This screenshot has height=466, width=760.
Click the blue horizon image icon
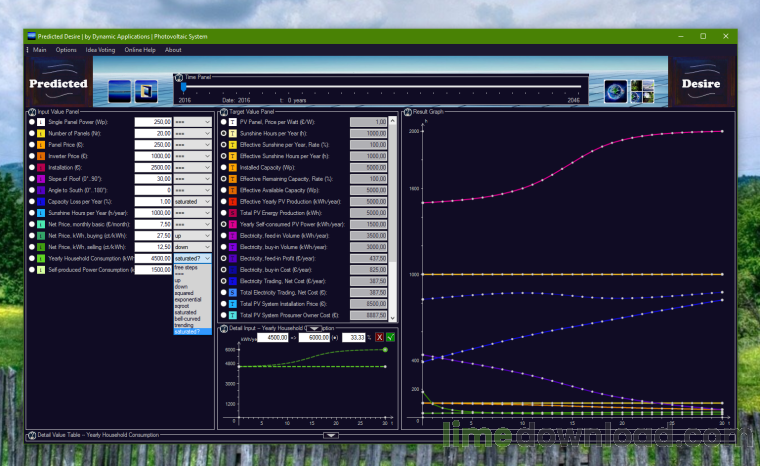point(119,91)
